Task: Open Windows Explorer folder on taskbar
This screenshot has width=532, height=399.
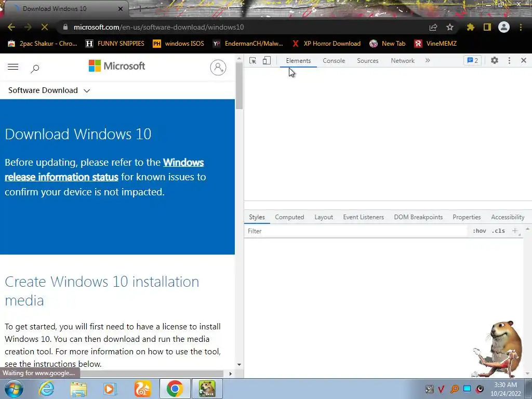Action: (78, 389)
